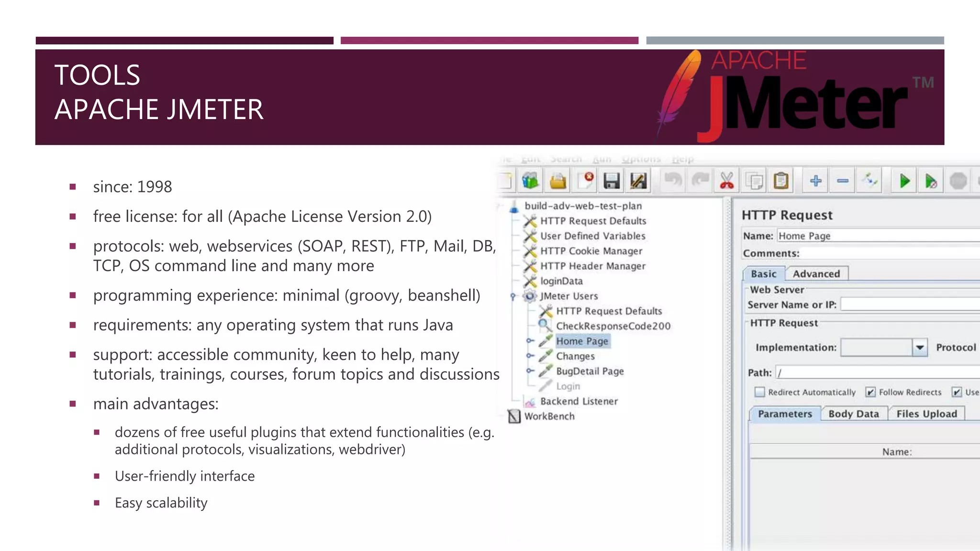Screen dimensions: 980x551
Task: Collapse the JMeter Users node
Action: [513, 297]
